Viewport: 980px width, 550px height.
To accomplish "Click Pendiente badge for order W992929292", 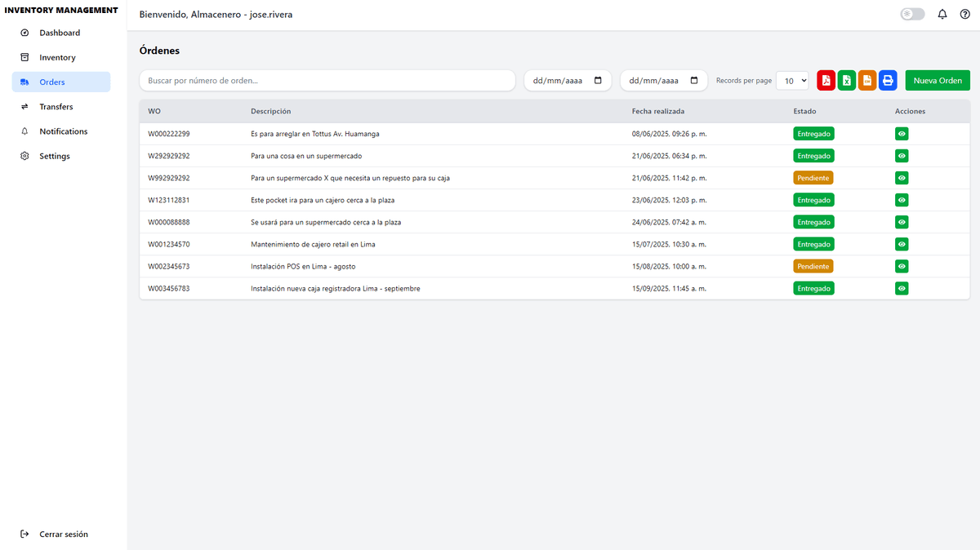I will click(x=813, y=178).
